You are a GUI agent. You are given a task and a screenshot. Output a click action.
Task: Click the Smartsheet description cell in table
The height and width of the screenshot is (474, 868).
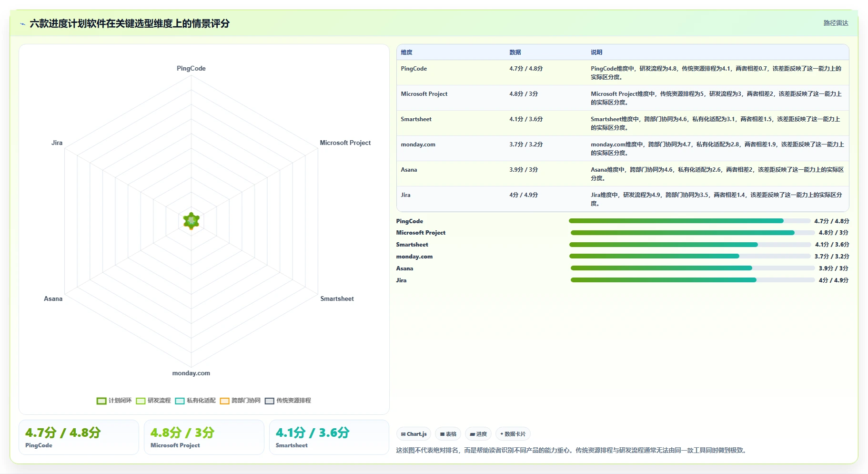pyautogui.click(x=717, y=124)
